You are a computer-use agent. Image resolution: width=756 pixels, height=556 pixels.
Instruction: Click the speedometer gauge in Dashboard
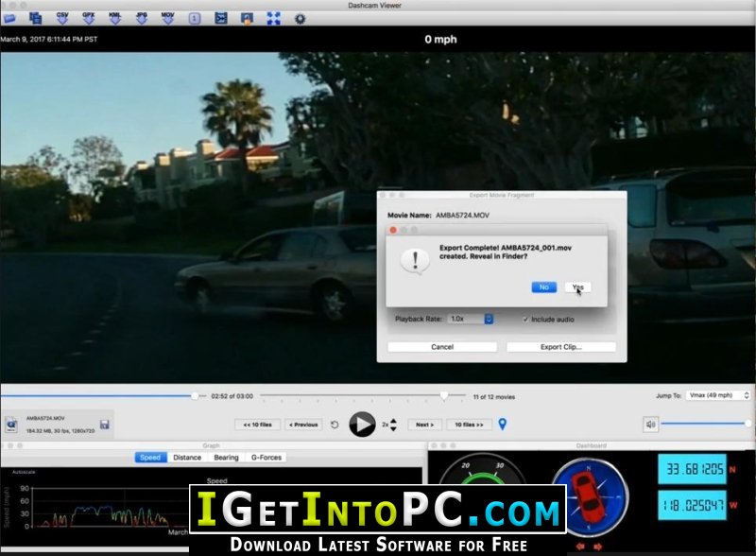click(x=483, y=470)
